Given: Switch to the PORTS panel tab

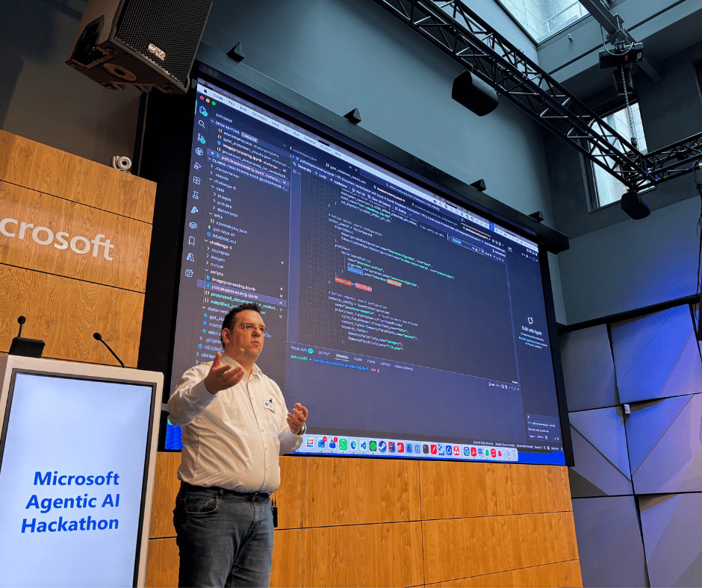Looking at the screenshot, I should click(x=371, y=362).
